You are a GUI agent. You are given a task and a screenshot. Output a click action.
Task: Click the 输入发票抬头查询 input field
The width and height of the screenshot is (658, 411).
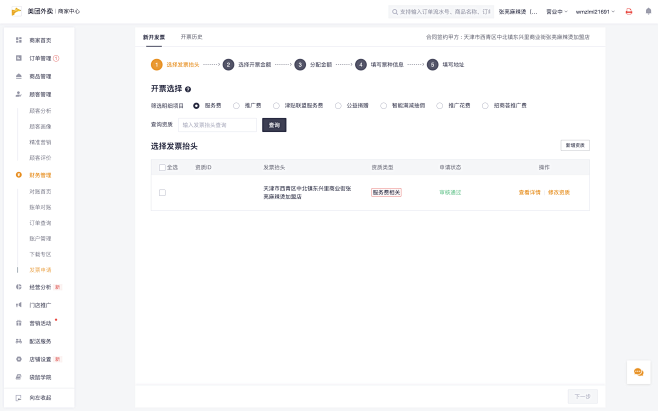(x=218, y=125)
